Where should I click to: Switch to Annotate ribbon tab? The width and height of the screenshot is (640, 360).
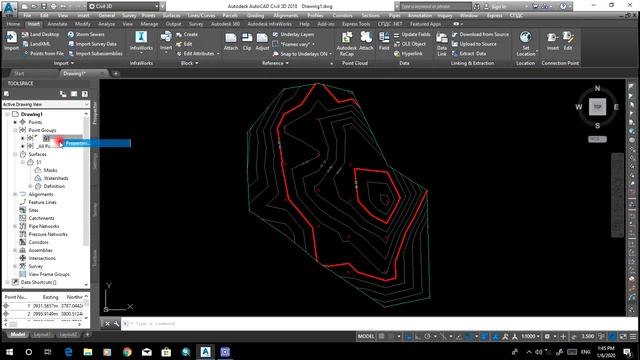pyautogui.click(x=57, y=24)
